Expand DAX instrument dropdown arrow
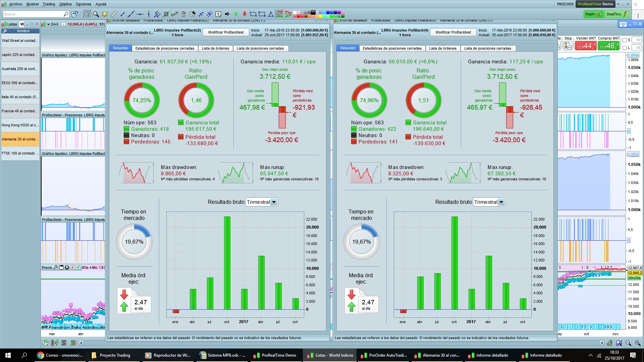The image size is (644, 362). (48, 24)
